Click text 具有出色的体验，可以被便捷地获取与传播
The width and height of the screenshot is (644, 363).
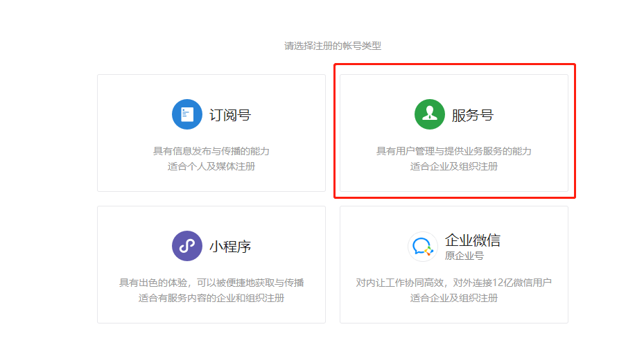(211, 283)
